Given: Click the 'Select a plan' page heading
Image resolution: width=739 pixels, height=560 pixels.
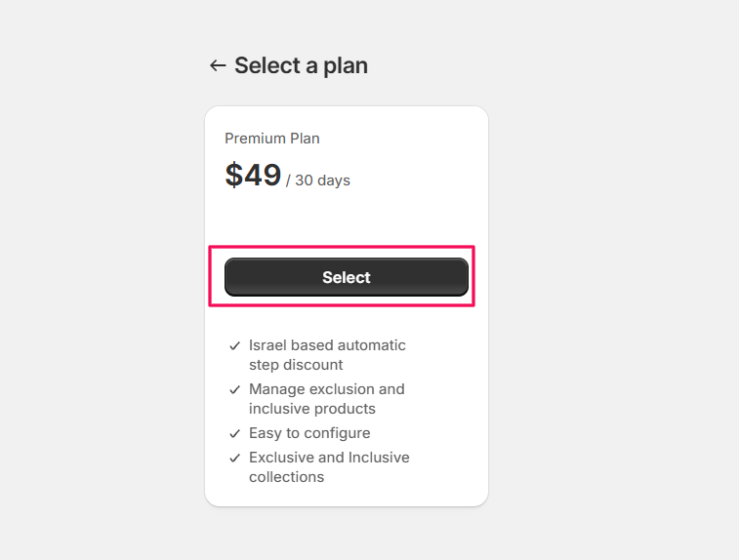Looking at the screenshot, I should tap(301, 65).
